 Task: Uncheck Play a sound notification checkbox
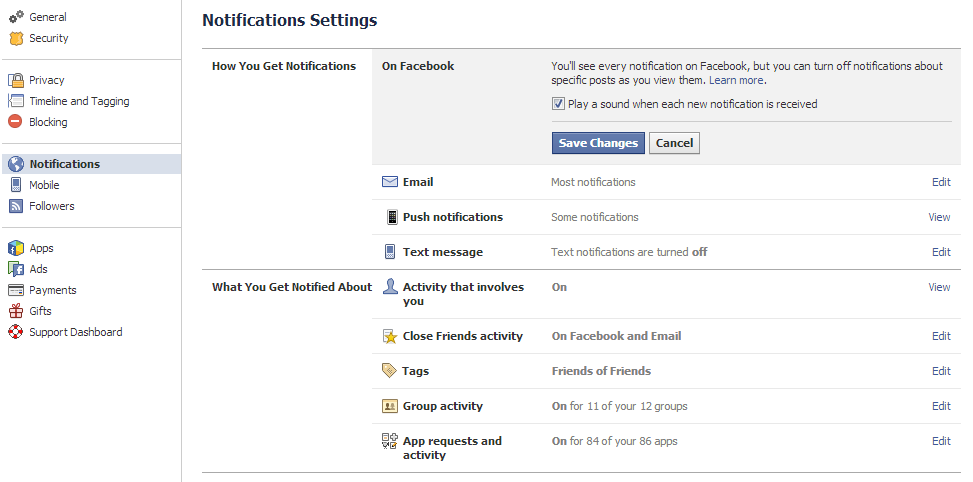point(558,104)
